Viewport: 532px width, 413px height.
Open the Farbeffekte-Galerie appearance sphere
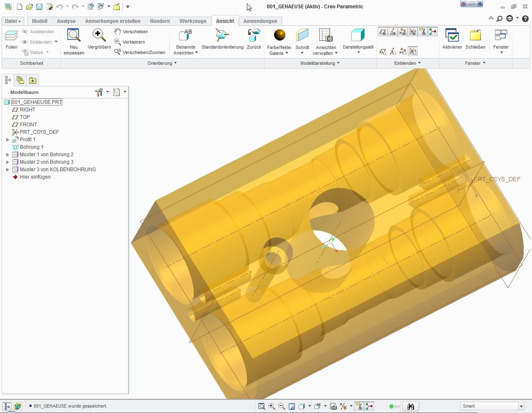pyautogui.click(x=279, y=36)
